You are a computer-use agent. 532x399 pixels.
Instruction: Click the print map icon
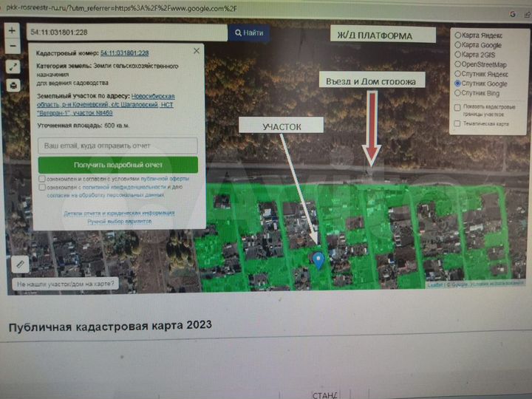(13, 85)
